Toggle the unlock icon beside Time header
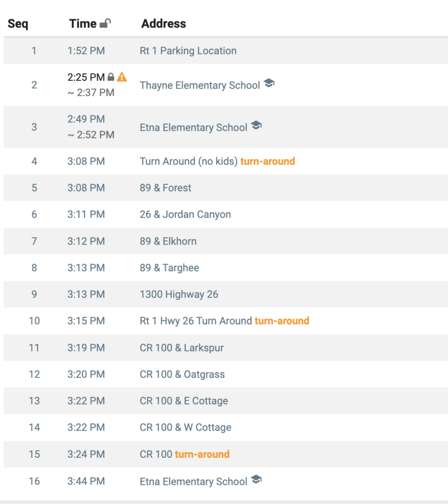 (105, 23)
